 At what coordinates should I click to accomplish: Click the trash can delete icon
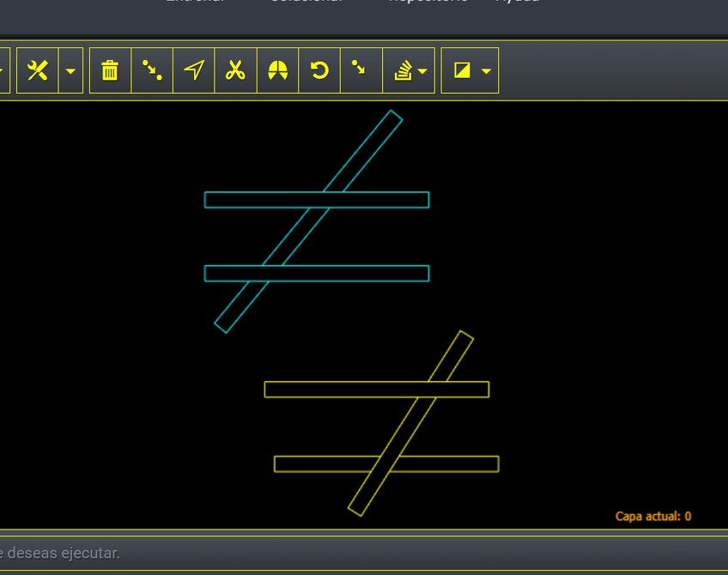click(110, 70)
